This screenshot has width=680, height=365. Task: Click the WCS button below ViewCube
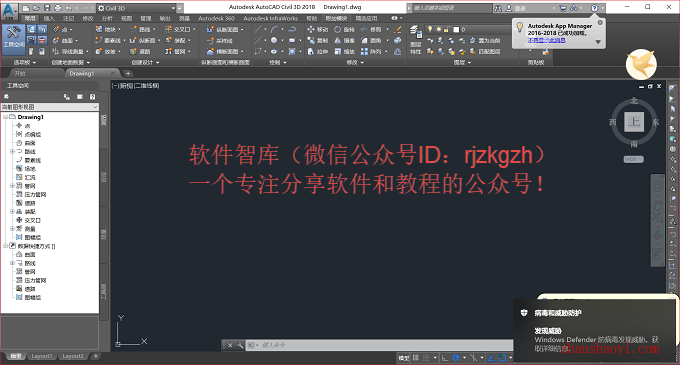[x=633, y=159]
